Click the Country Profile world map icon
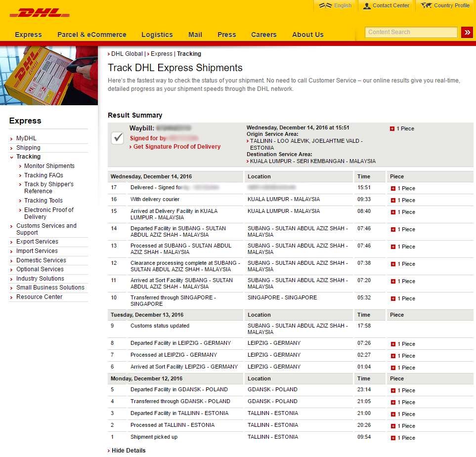476x457 pixels. click(426, 5)
